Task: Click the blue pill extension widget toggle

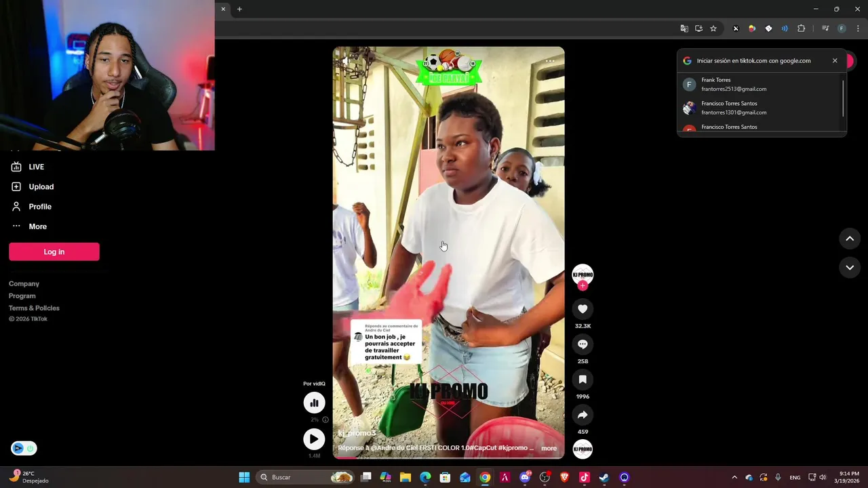Action: coord(24,448)
